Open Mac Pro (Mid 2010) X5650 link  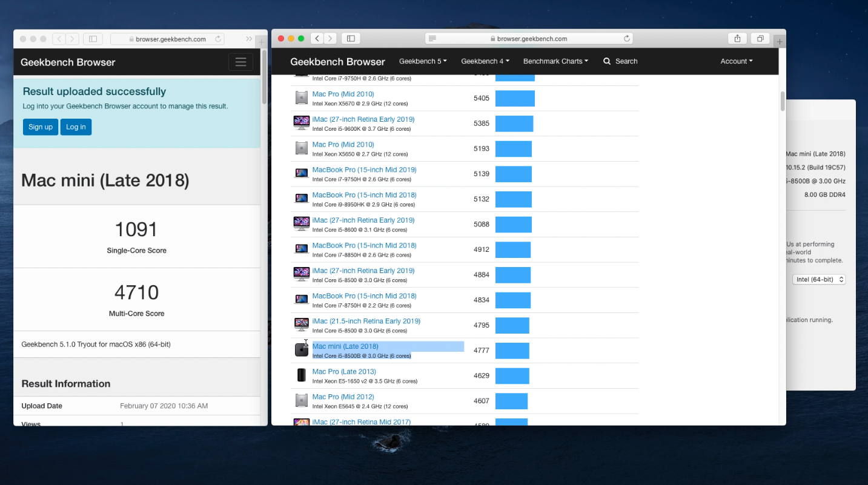[343, 145]
